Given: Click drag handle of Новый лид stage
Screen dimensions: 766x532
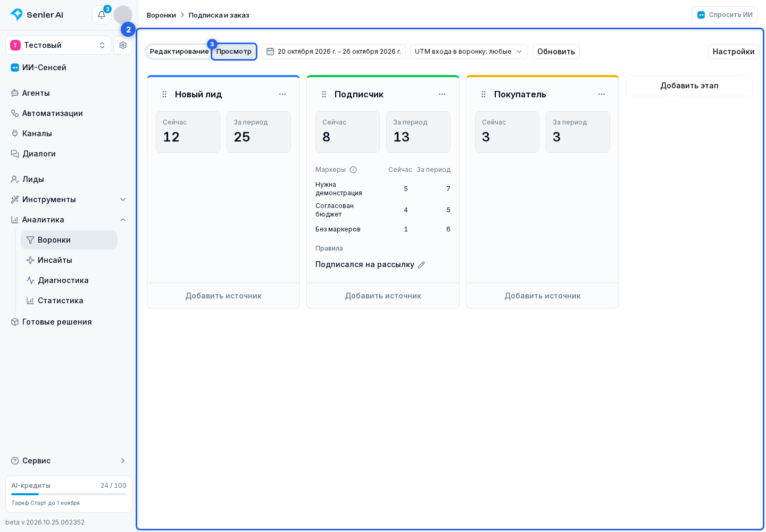Looking at the screenshot, I should coord(164,94).
